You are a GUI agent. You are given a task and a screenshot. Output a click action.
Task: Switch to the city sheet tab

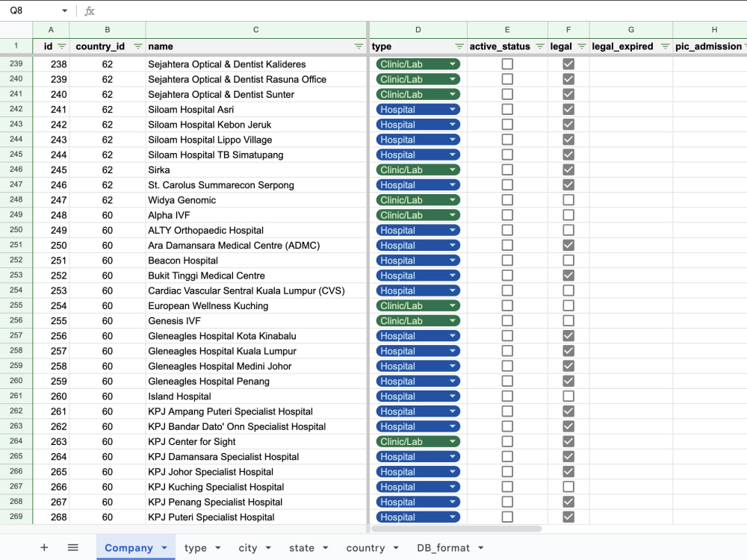click(248, 547)
